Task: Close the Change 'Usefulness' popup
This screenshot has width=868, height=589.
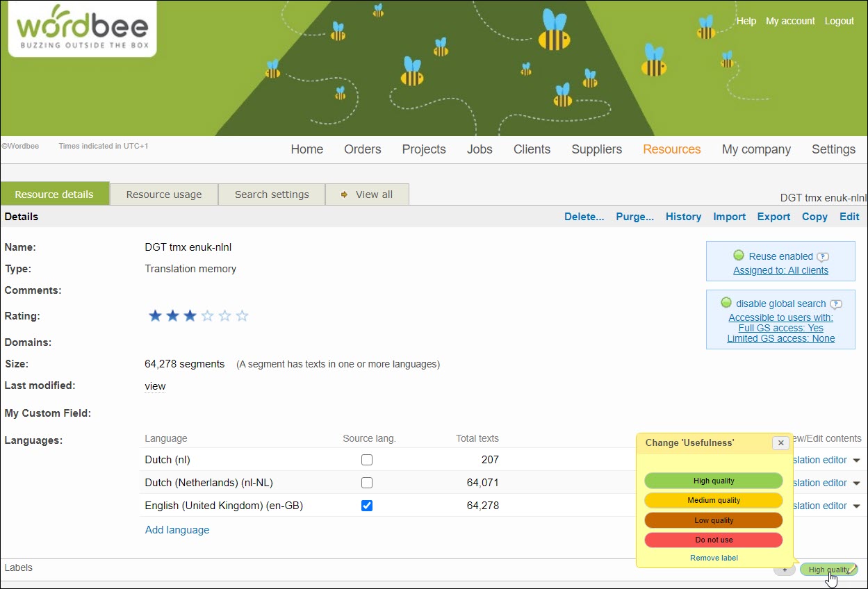Action: [x=780, y=442]
